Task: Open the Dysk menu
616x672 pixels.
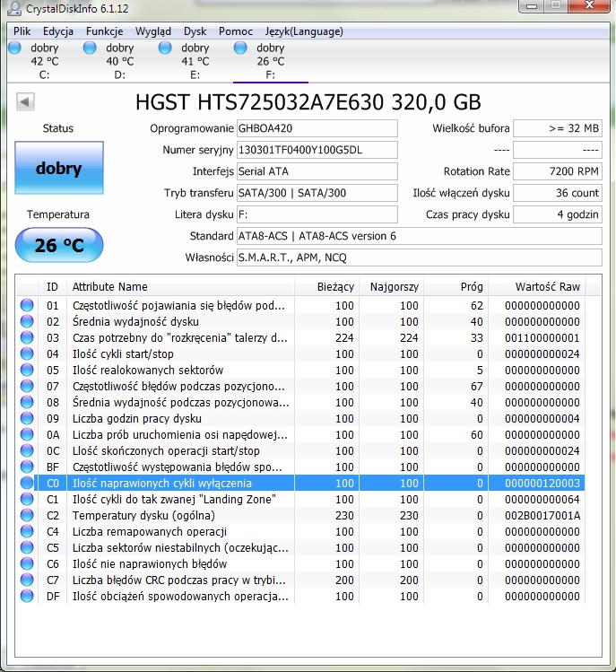Action: pyautogui.click(x=195, y=31)
